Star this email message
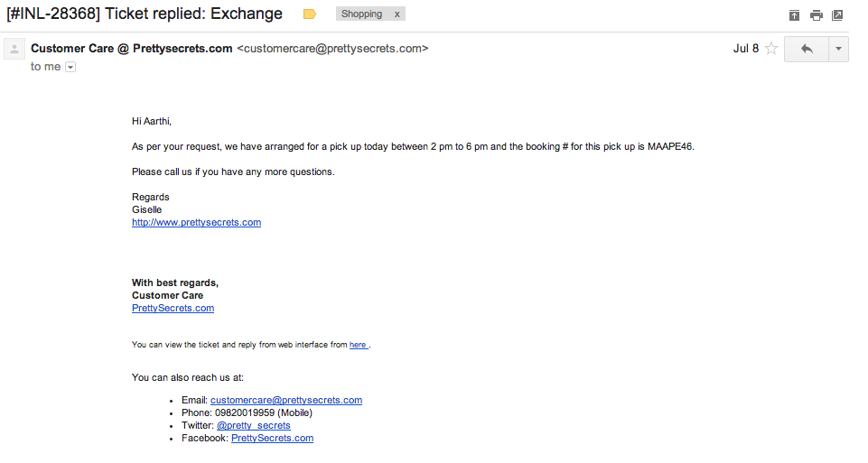The height and width of the screenshot is (463, 868). point(771,49)
